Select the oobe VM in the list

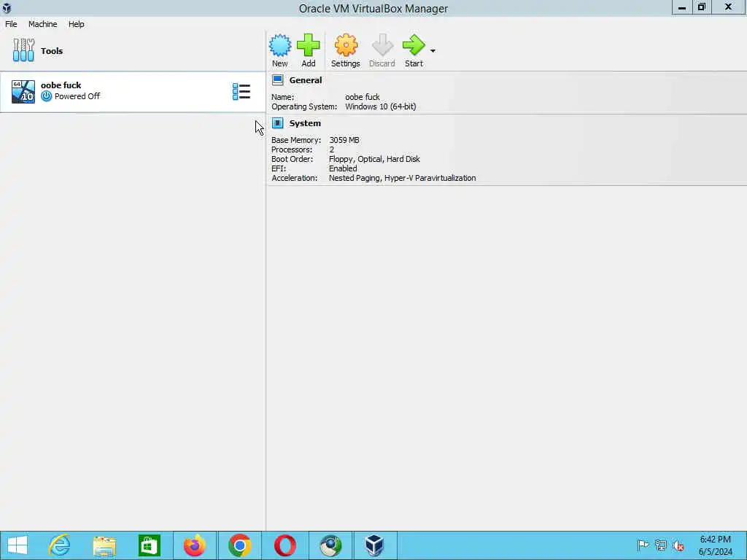click(133, 91)
